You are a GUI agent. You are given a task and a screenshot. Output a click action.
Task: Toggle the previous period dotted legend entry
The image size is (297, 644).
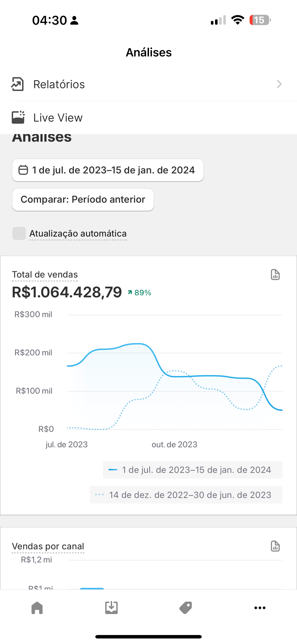click(186, 495)
